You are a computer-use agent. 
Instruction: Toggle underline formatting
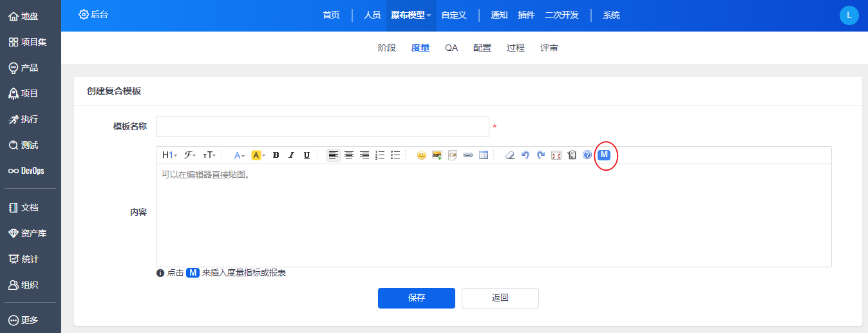[307, 155]
